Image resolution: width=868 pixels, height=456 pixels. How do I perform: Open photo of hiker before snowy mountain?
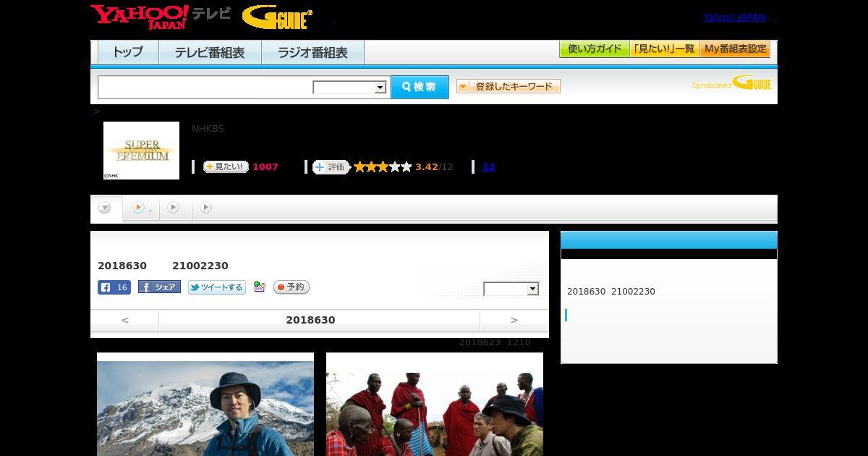(205, 404)
